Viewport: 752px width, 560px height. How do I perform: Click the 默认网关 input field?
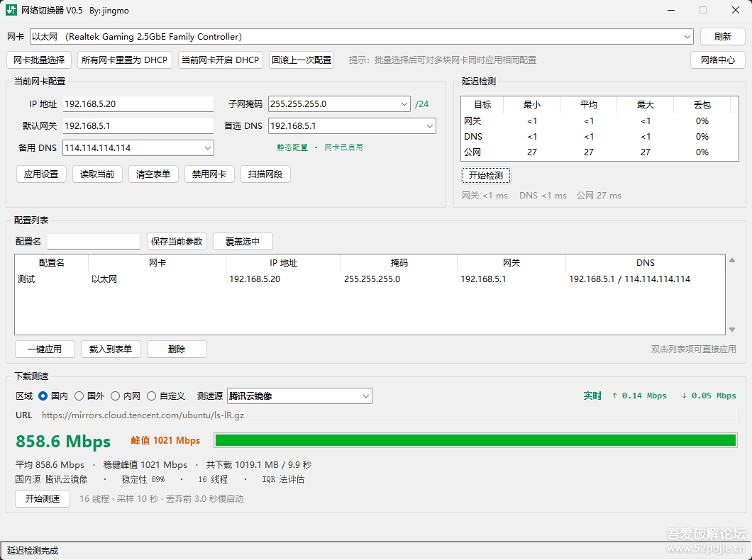click(138, 126)
